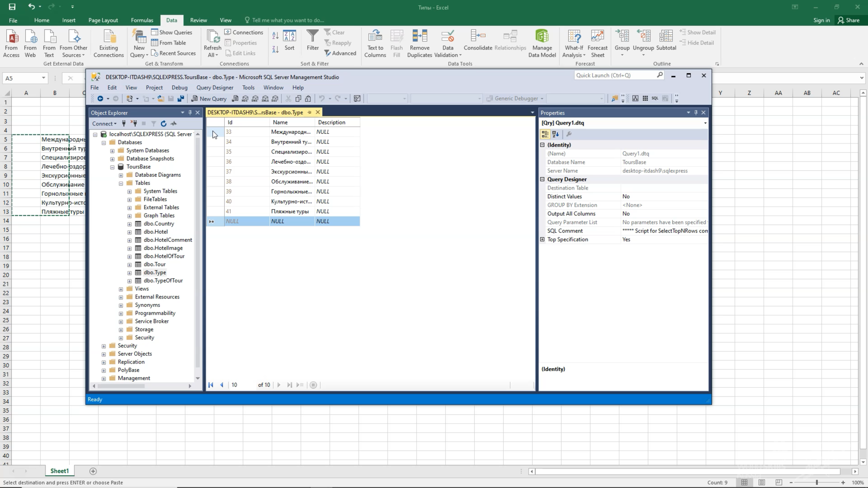868x488 pixels.
Task: Open the Excel Name Box dropdown
Action: click(x=43, y=78)
